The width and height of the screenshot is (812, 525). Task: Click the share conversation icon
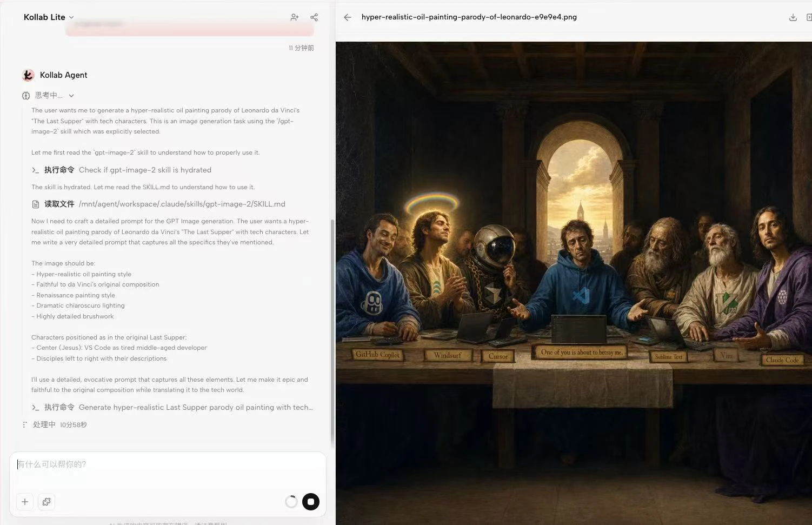pos(314,17)
